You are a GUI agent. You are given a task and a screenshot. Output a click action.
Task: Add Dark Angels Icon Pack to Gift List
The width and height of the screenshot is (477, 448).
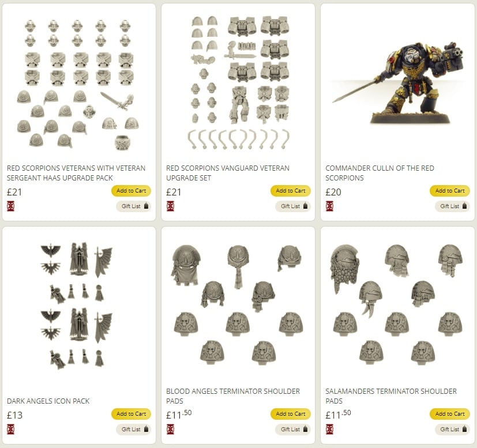coord(134,429)
